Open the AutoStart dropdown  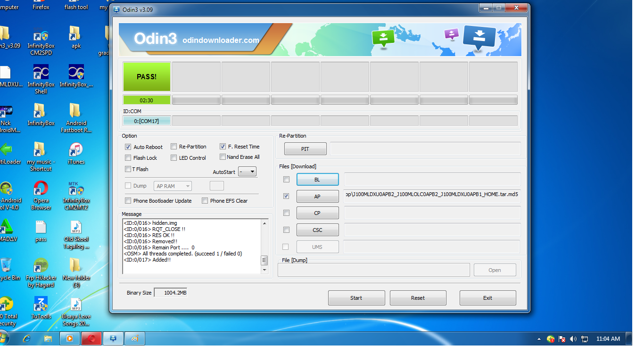(x=248, y=172)
